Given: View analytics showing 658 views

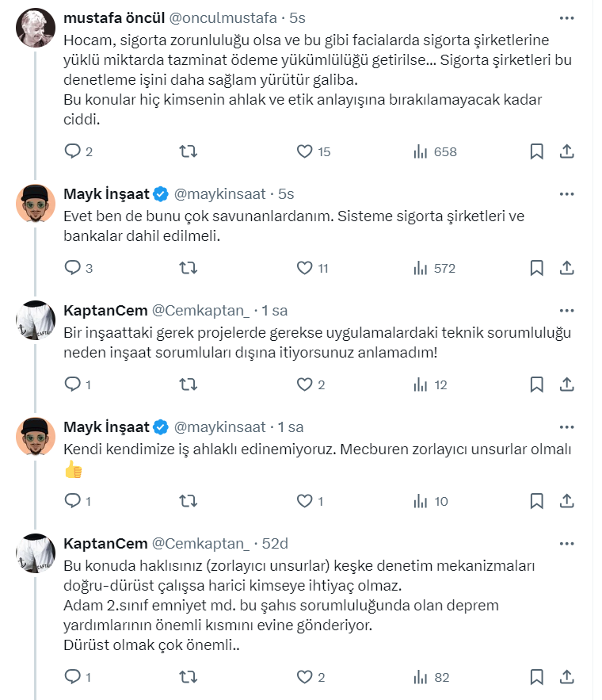Looking at the screenshot, I should 435,151.
